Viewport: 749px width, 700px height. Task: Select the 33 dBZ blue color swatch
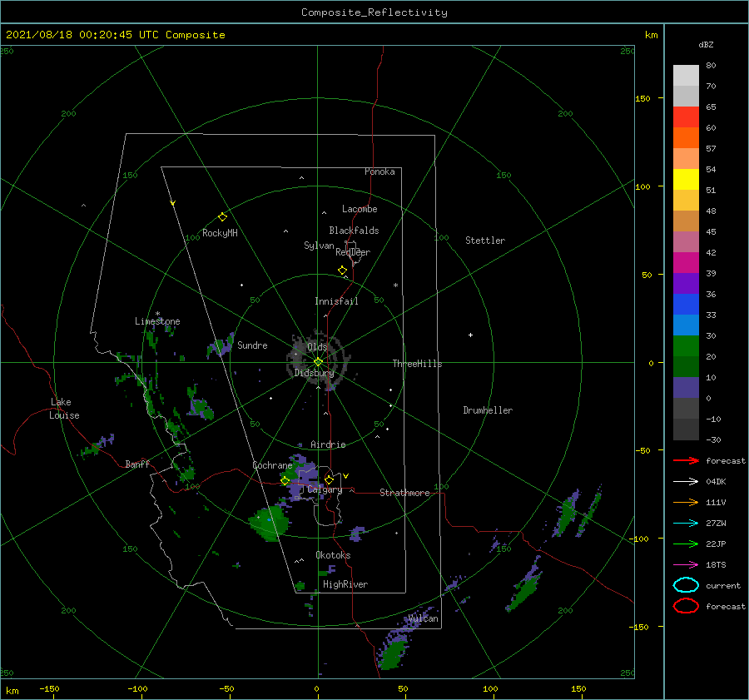[686, 325]
